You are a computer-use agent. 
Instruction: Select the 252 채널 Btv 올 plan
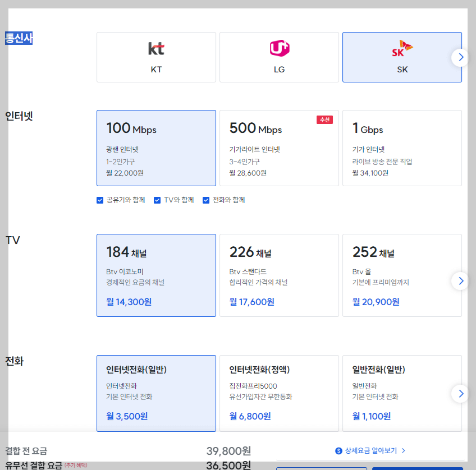(x=402, y=275)
